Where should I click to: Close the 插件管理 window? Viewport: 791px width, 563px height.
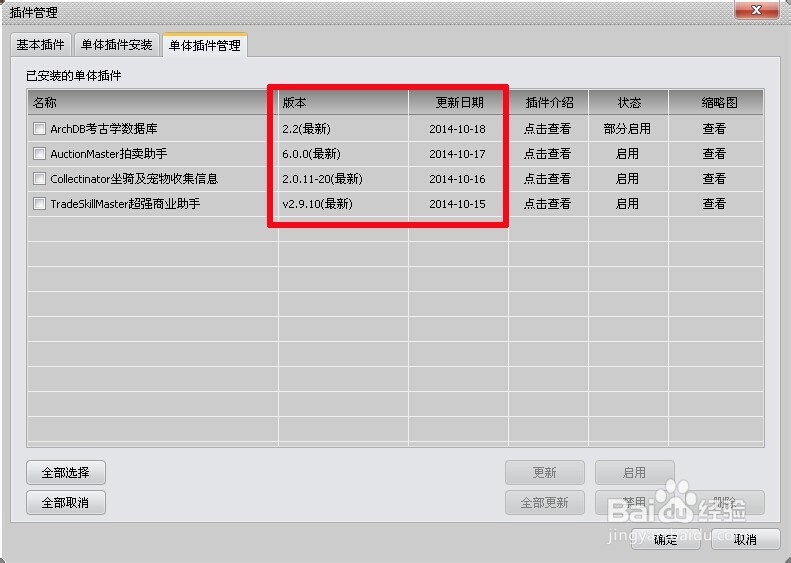pos(756,10)
